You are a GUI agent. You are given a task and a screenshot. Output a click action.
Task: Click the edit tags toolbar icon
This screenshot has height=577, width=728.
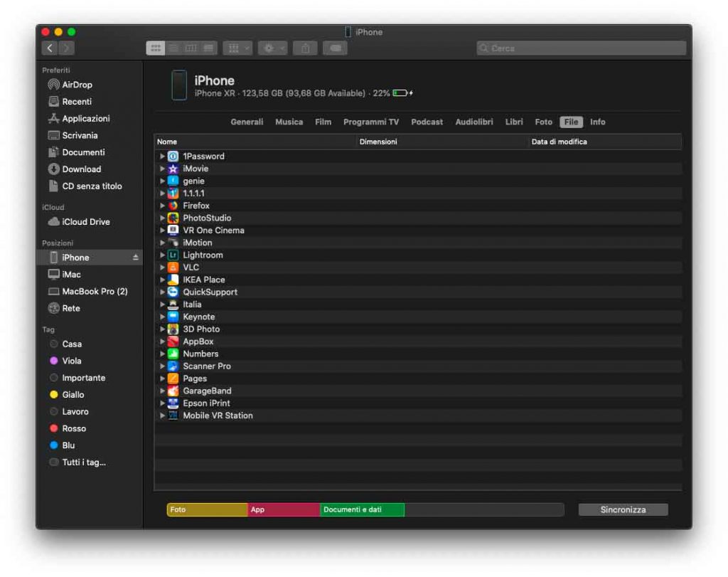[x=335, y=48]
